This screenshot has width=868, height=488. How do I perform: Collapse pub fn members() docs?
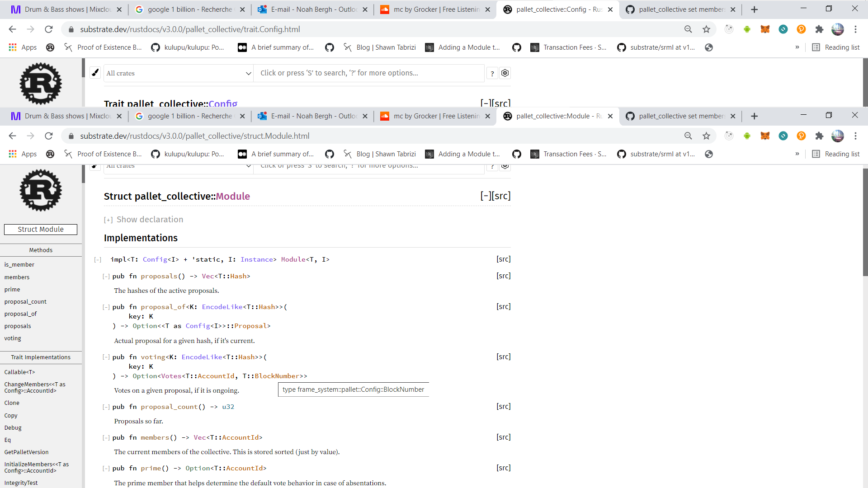[106, 437]
